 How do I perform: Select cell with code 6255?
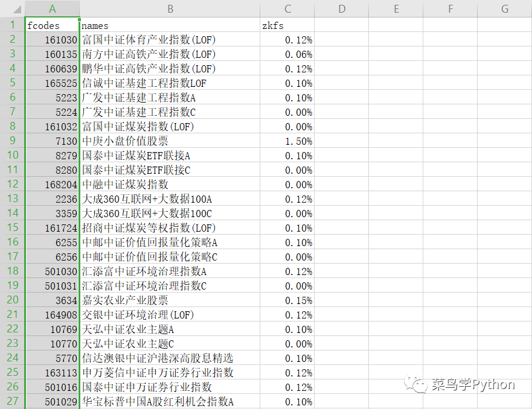pyautogui.click(x=53, y=243)
